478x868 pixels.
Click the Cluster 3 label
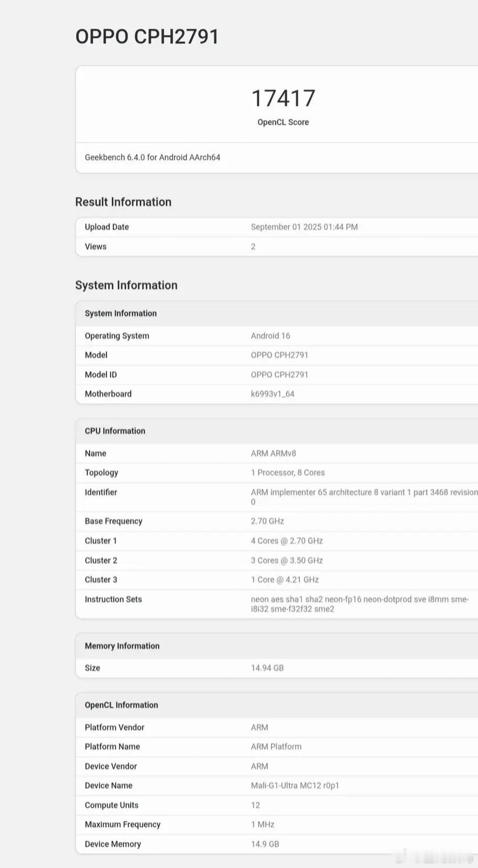click(x=101, y=580)
